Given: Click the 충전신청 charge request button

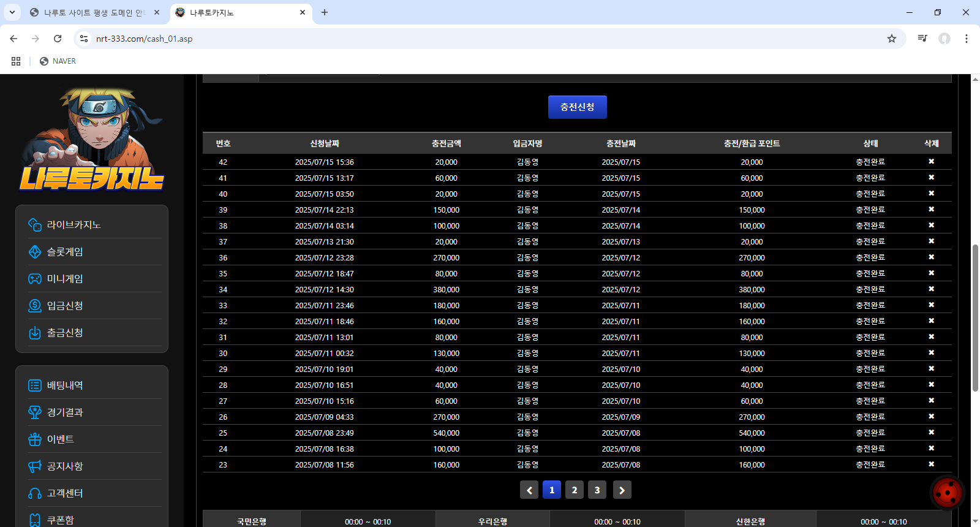Looking at the screenshot, I should tap(578, 107).
